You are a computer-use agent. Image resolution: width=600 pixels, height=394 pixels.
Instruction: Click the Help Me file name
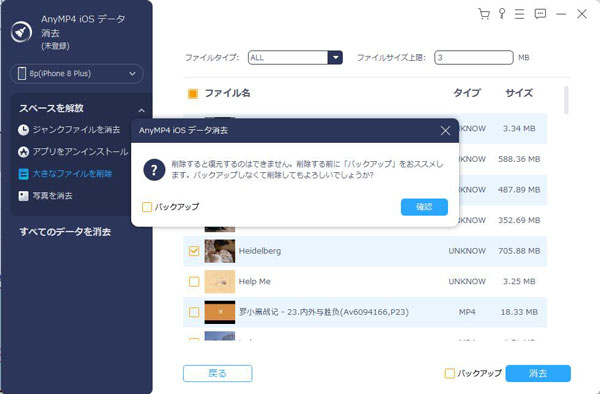(254, 282)
